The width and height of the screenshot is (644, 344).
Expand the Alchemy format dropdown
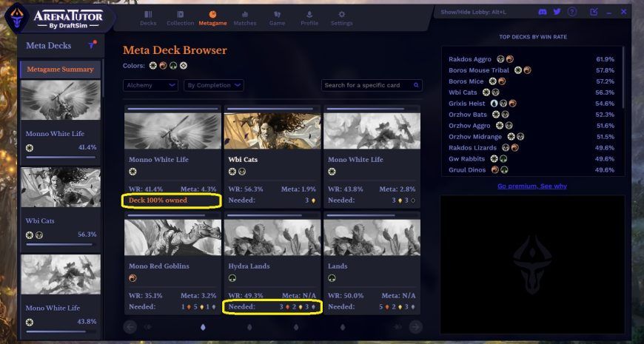pos(150,85)
